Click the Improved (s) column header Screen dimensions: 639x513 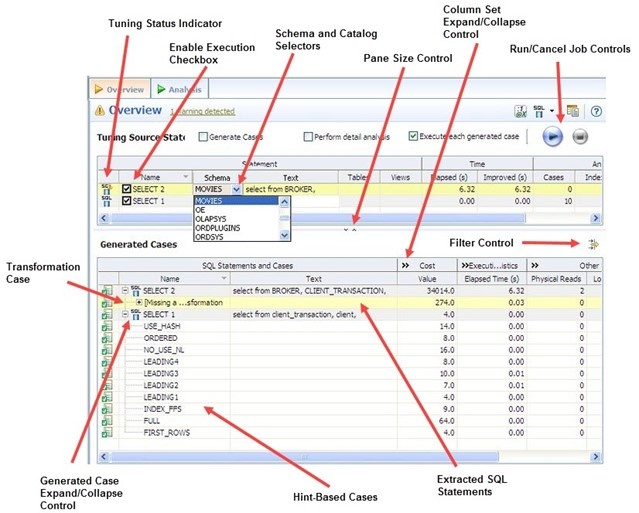(x=505, y=177)
